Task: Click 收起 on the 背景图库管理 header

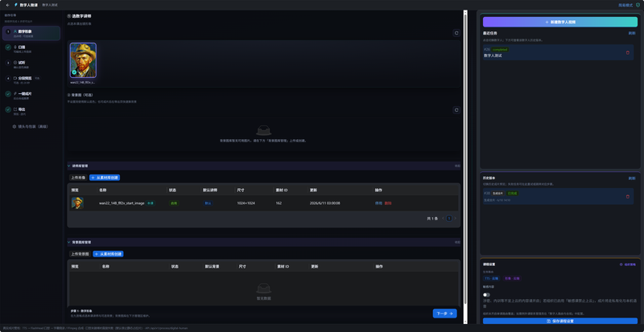Action: (x=457, y=242)
